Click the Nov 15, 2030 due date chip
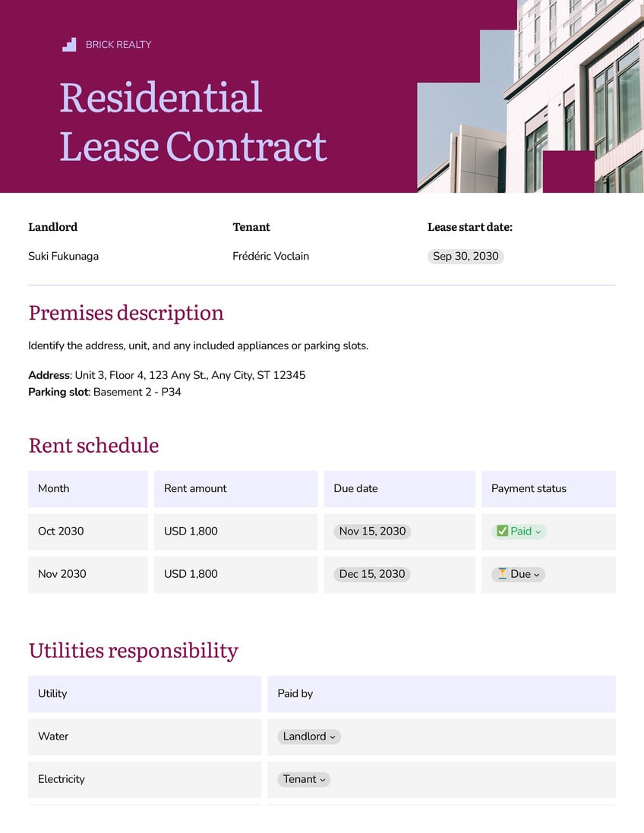The image size is (644, 833). click(372, 532)
